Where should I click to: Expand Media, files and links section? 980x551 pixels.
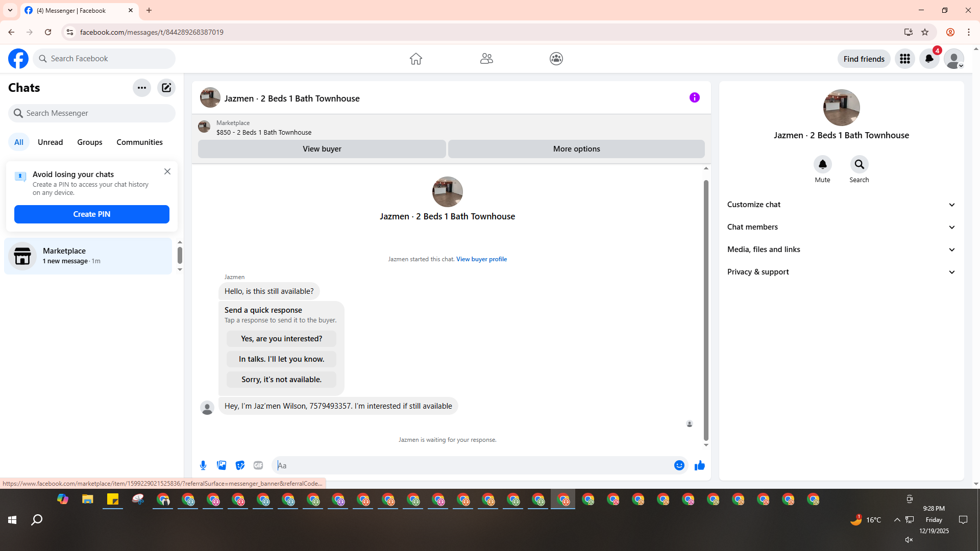[x=841, y=249]
